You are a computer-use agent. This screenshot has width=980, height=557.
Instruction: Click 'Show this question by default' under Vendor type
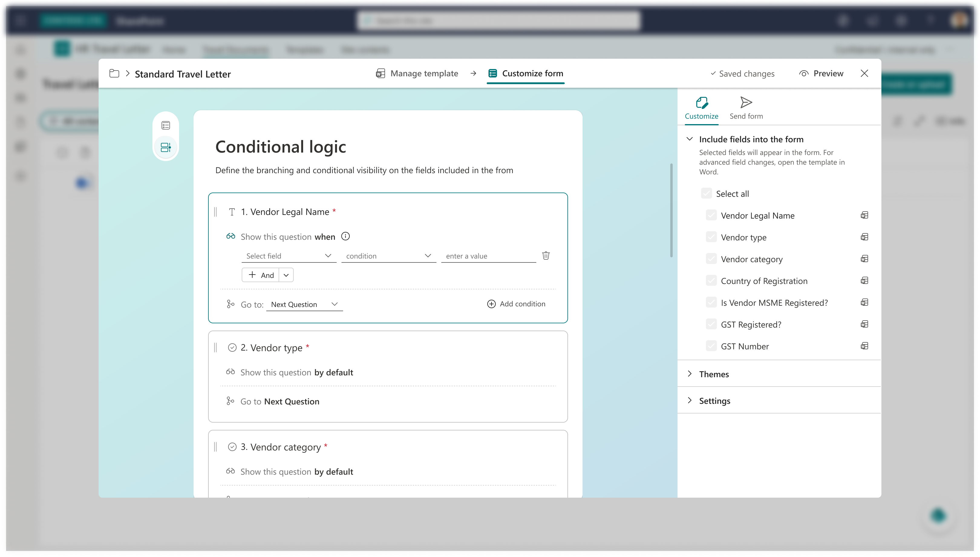297,372
